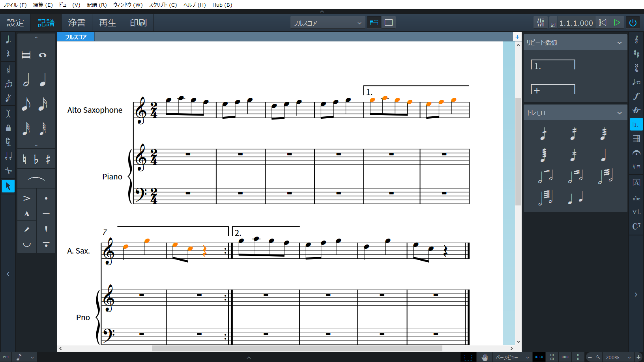Viewport: 644px width, 362px height.
Task: Select the sixteenth note duration
Action: (43, 104)
